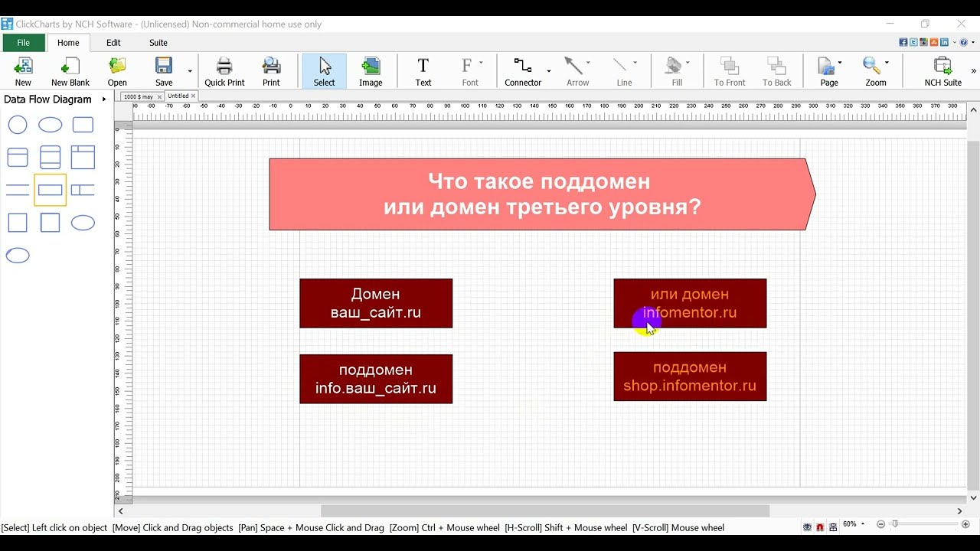Image resolution: width=980 pixels, height=551 pixels.
Task: Open the Page dropdown arrow
Action: pyautogui.click(x=840, y=63)
